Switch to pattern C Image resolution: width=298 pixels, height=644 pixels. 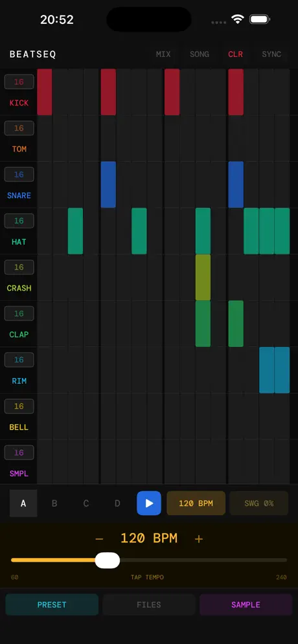(x=86, y=503)
